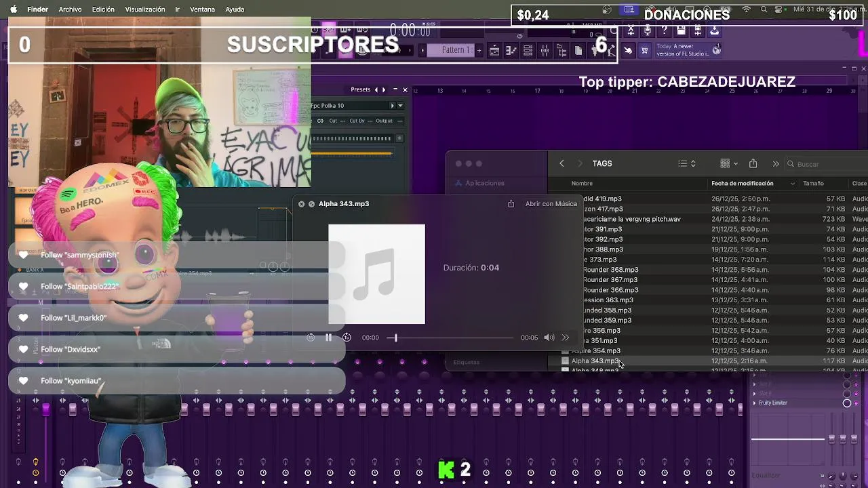
Task: Click the Buscar search field in Finder
Action: 827,164
